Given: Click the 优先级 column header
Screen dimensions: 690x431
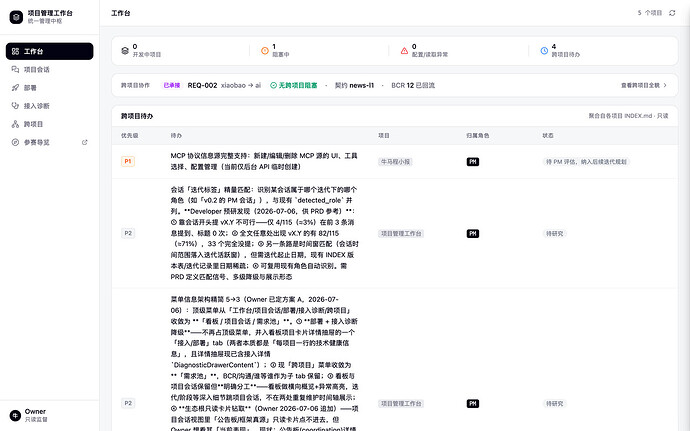Looking at the screenshot, I should pyautogui.click(x=130, y=136).
